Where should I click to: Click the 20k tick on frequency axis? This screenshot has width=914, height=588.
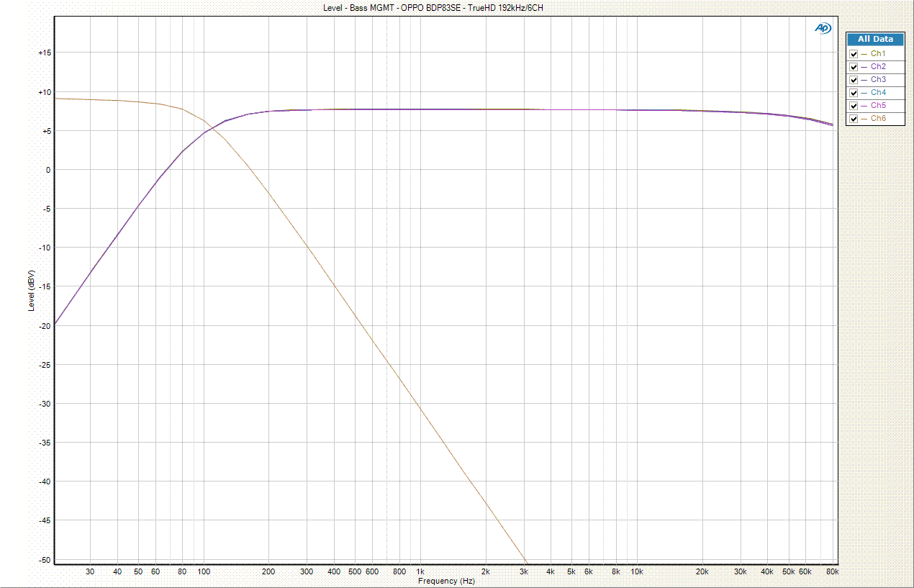(x=702, y=571)
